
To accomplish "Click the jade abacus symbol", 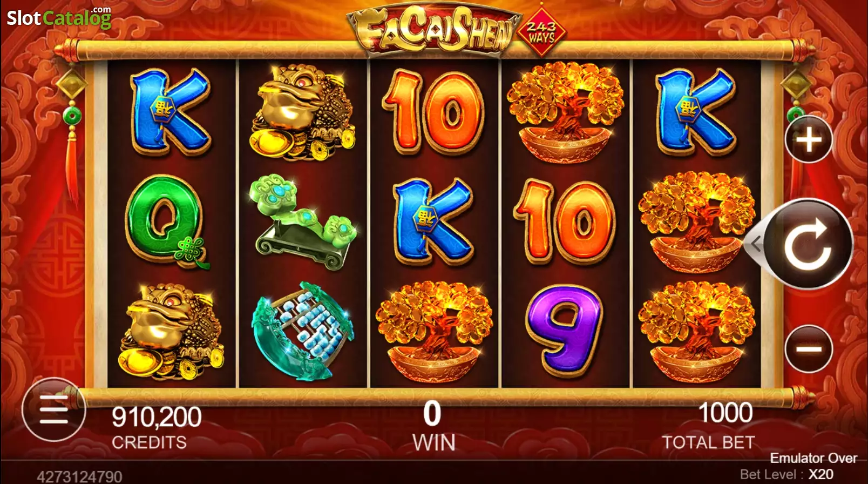I will [x=302, y=331].
